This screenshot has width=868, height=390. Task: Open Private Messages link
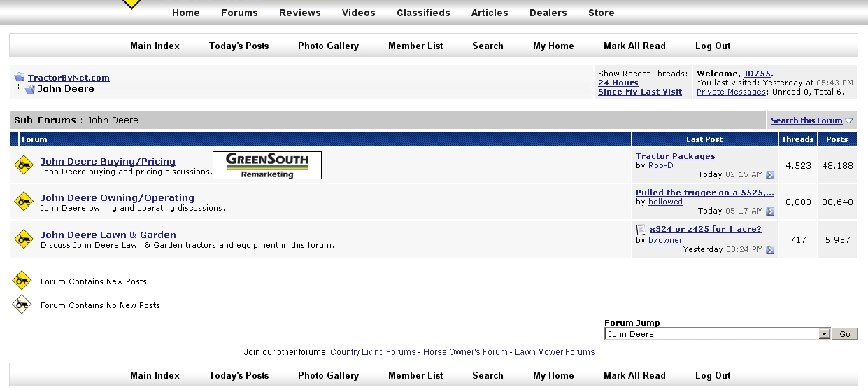click(x=731, y=92)
